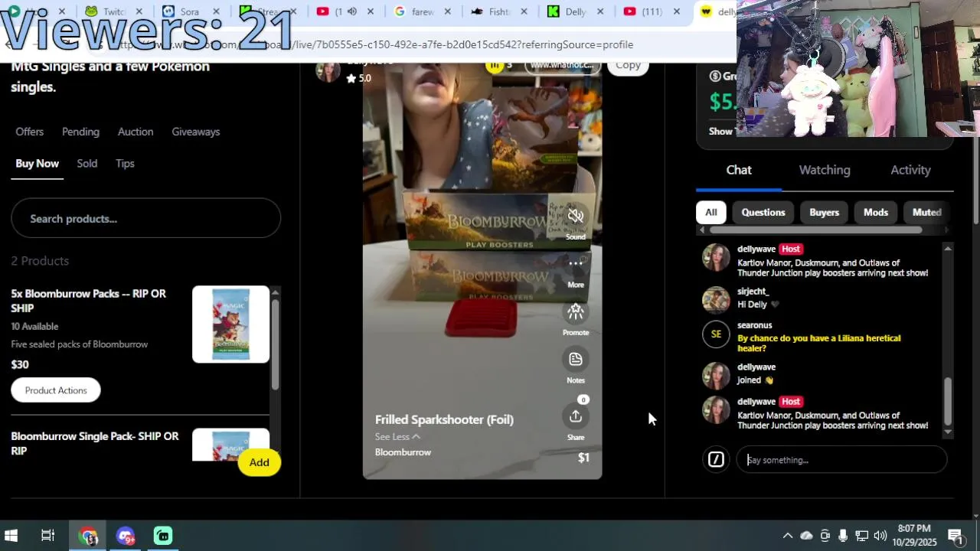Mute the stream using the Sound icon

(576, 217)
